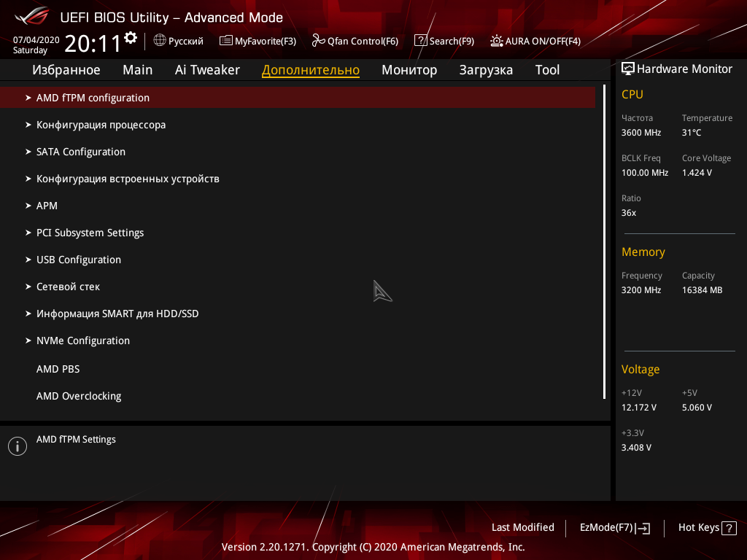This screenshot has width=747, height=560.
Task: Click the gear icon next to clock
Action: (x=130, y=38)
